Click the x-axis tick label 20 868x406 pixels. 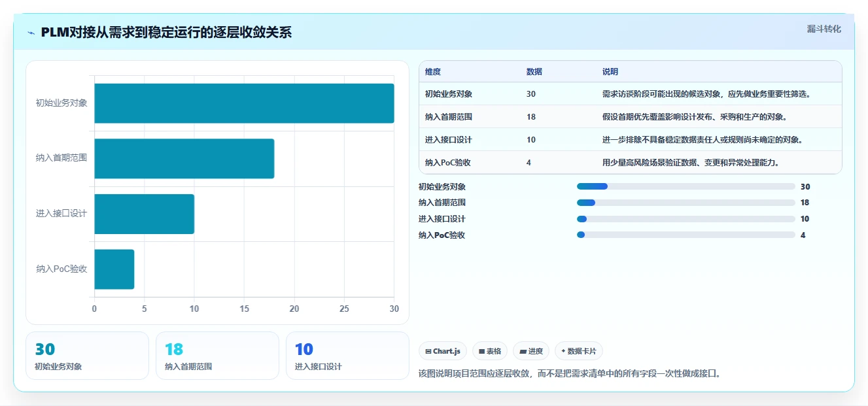click(294, 309)
